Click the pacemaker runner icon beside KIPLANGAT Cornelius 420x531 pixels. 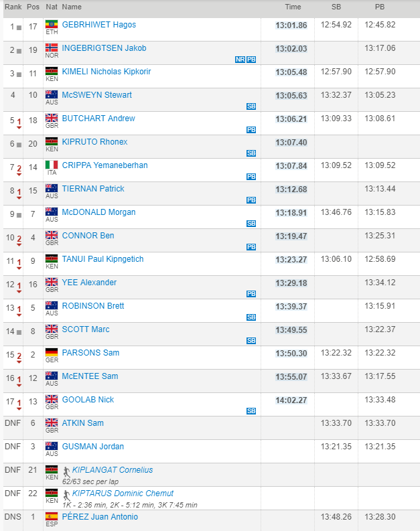point(66,471)
